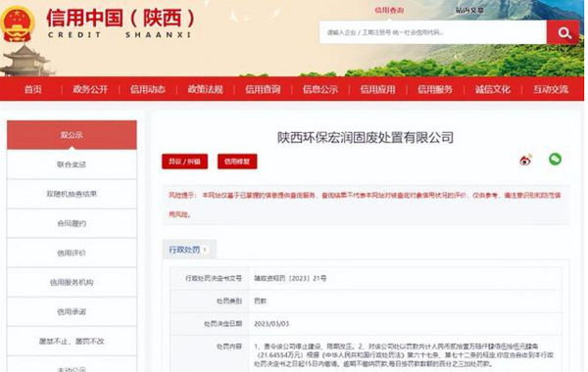Viewport: 588px width, 372px height.
Task: Click the 罚款 penalty type value
Action: point(261,301)
